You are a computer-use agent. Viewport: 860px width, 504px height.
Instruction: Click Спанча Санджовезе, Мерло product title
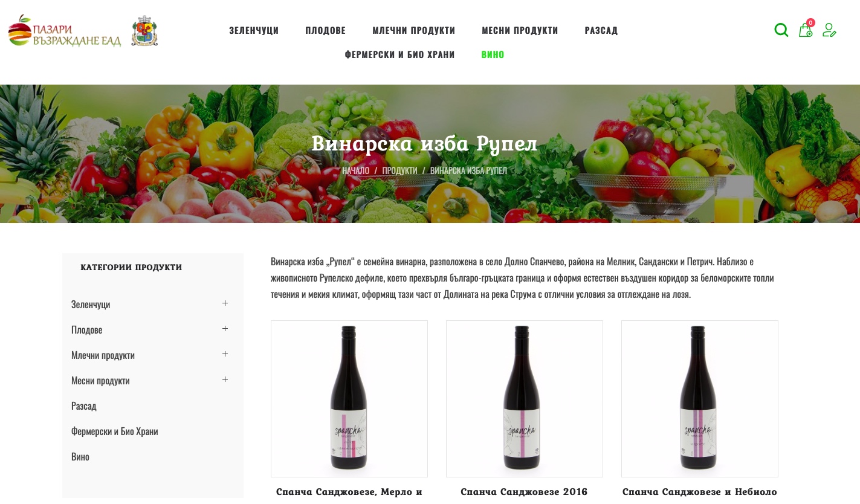click(x=349, y=492)
